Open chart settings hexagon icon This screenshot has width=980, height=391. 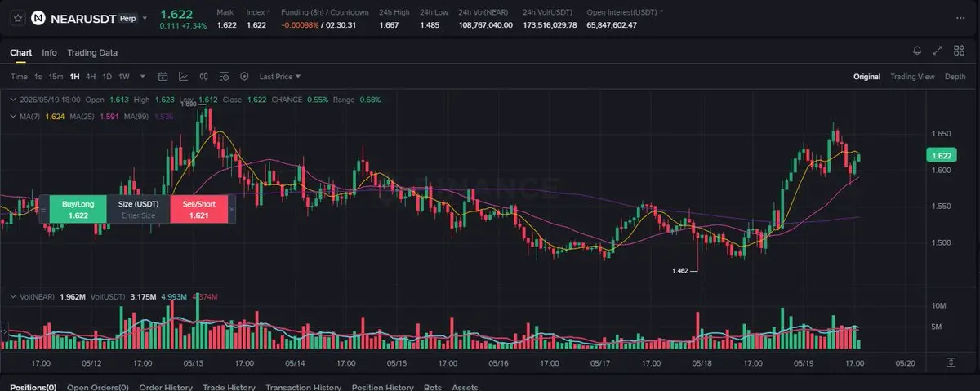244,77
